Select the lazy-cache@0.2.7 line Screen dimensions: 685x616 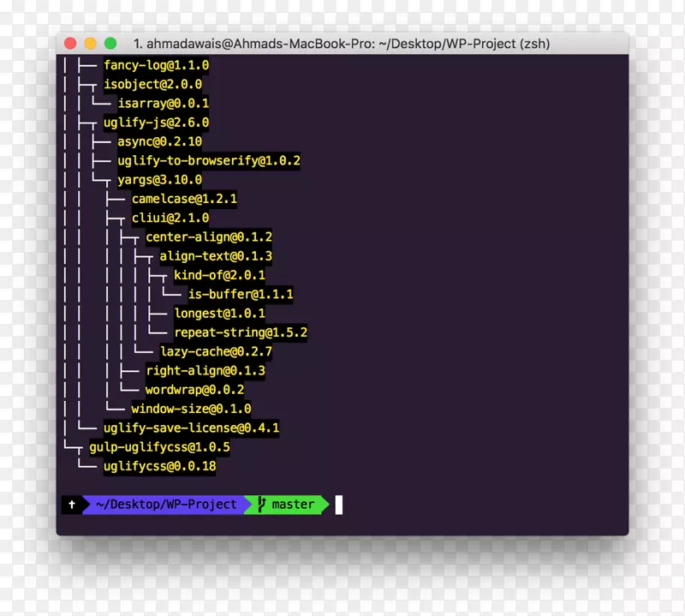tap(216, 351)
